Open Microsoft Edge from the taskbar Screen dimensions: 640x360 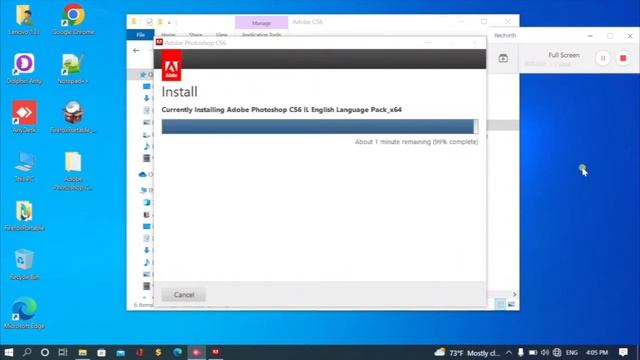click(177, 352)
